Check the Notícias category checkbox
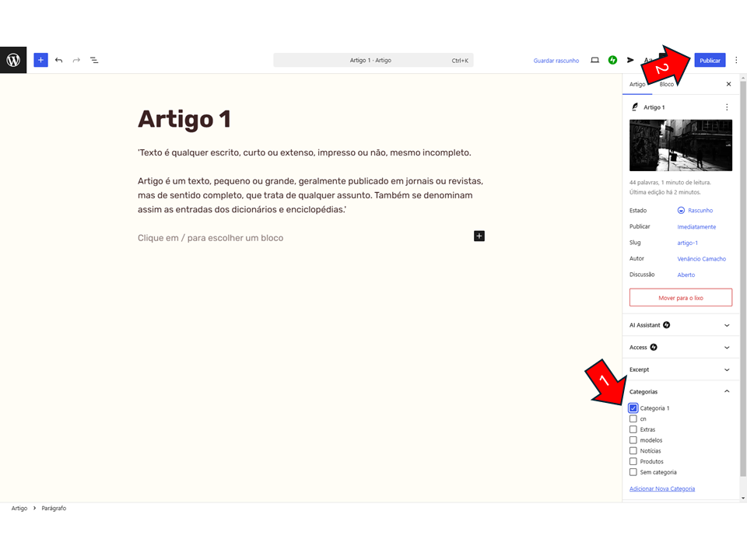The width and height of the screenshot is (747, 560). 633,451
